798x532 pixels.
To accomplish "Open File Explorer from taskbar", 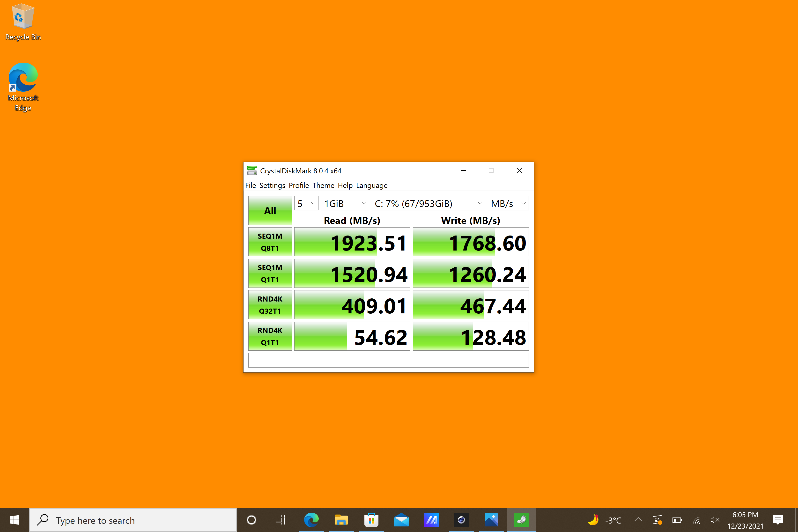I will coord(341,520).
